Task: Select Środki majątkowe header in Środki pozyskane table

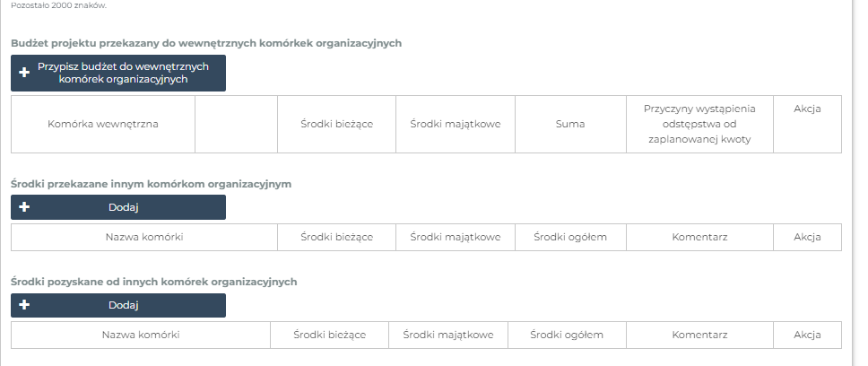Action: [448, 335]
